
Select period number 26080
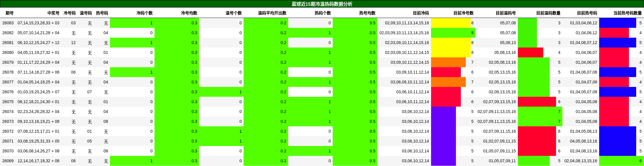[8, 52]
